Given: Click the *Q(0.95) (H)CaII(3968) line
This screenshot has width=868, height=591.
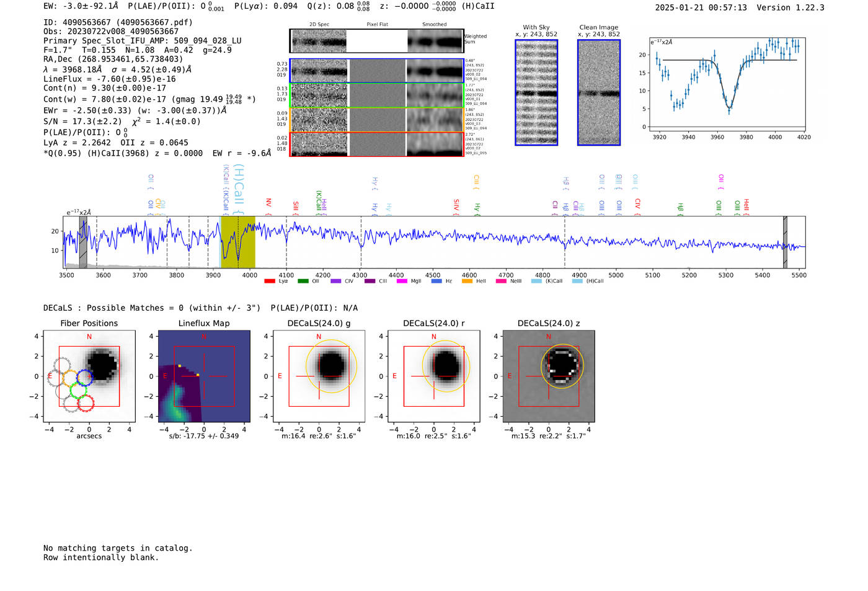Looking at the screenshot, I should click(x=157, y=153).
